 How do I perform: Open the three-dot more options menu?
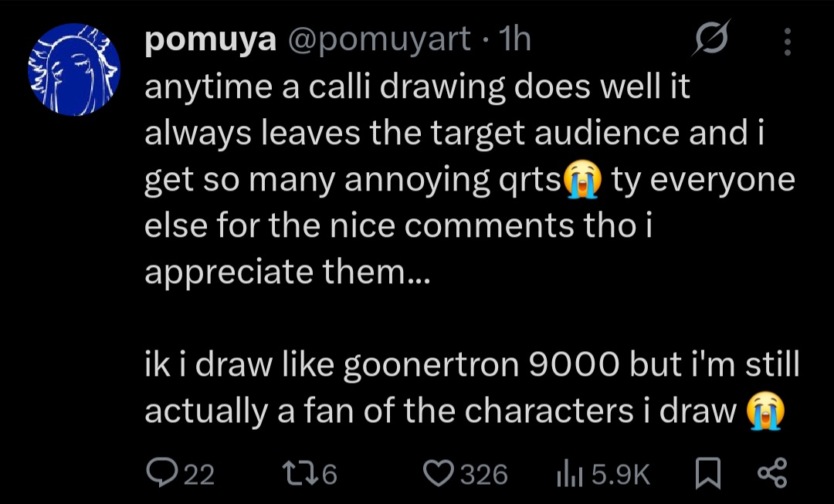[x=787, y=42]
